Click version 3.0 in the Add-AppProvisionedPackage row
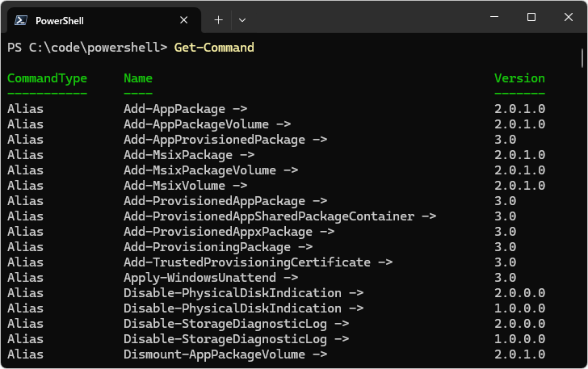Image resolution: width=588 pixels, height=369 pixels. pos(505,140)
